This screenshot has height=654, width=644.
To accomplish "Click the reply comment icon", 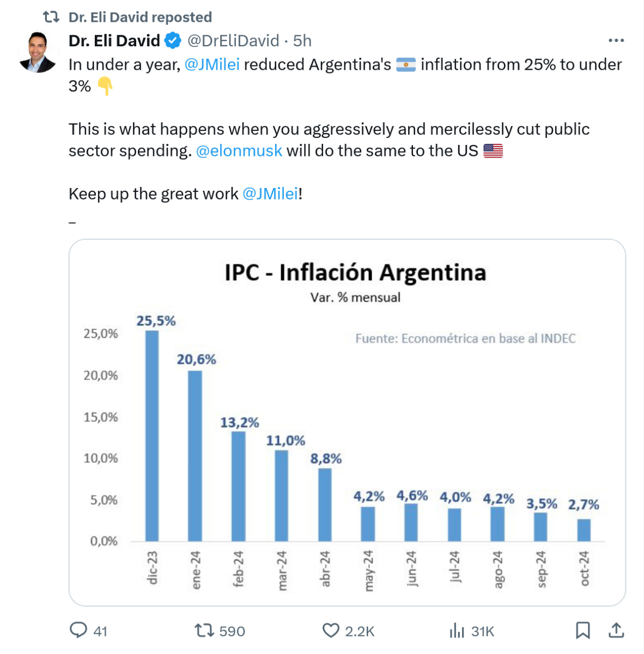I will [x=78, y=631].
